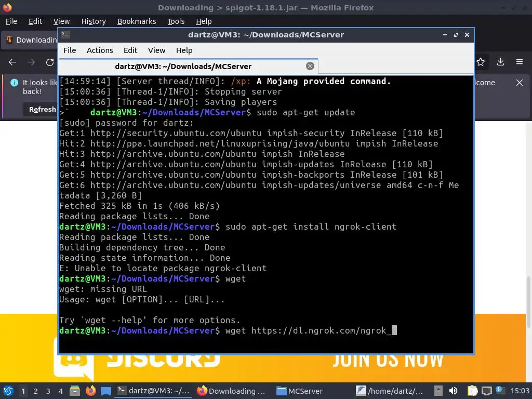The image size is (532, 399).
Task: Open the application menu launcher in taskbar
Action: point(8,391)
